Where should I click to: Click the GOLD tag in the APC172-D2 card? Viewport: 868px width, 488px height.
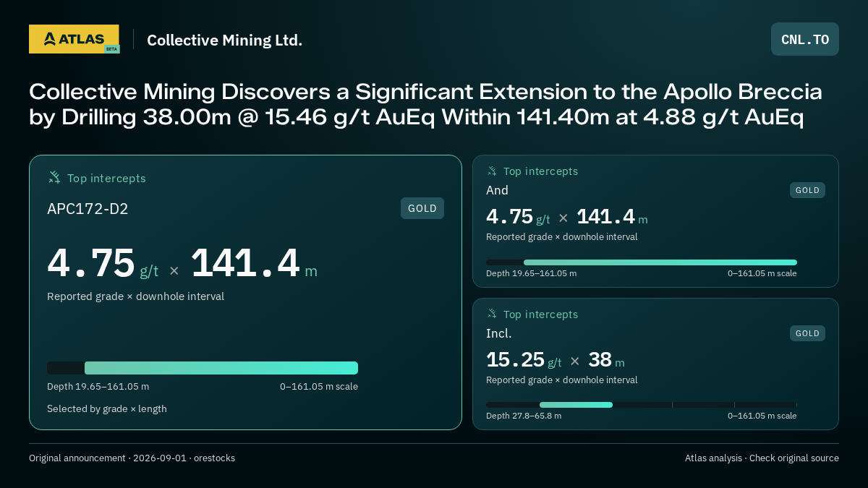point(422,208)
